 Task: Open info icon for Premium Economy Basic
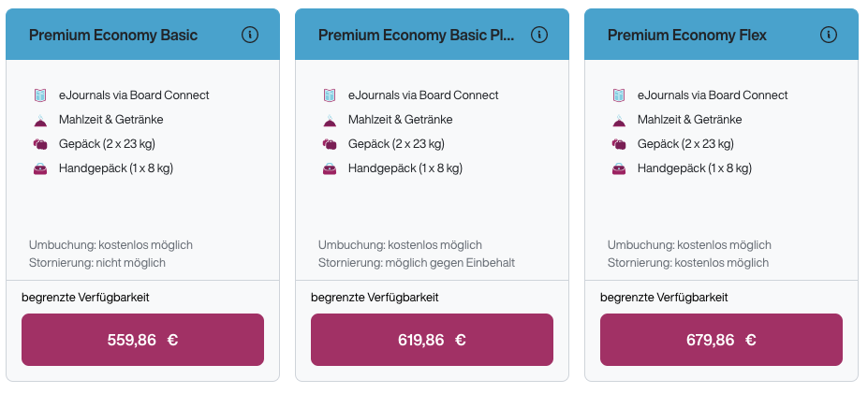pos(250,35)
